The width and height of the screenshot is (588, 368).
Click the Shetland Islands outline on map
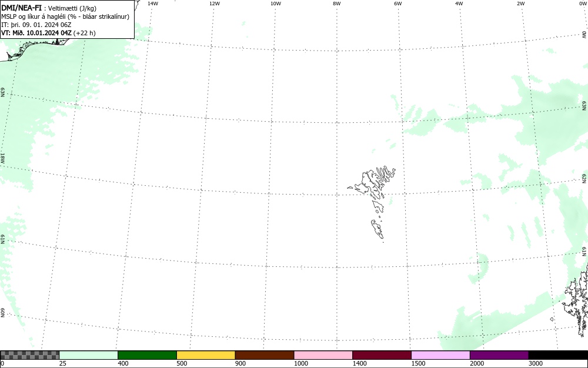(x=576, y=300)
